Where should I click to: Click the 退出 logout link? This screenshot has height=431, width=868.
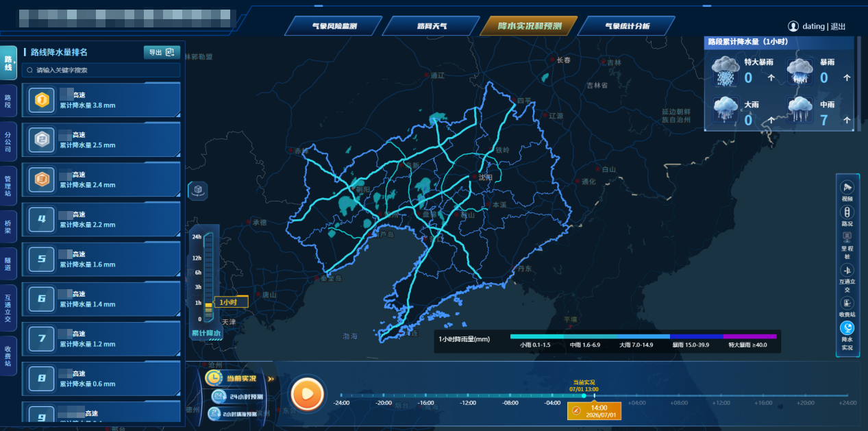839,27
